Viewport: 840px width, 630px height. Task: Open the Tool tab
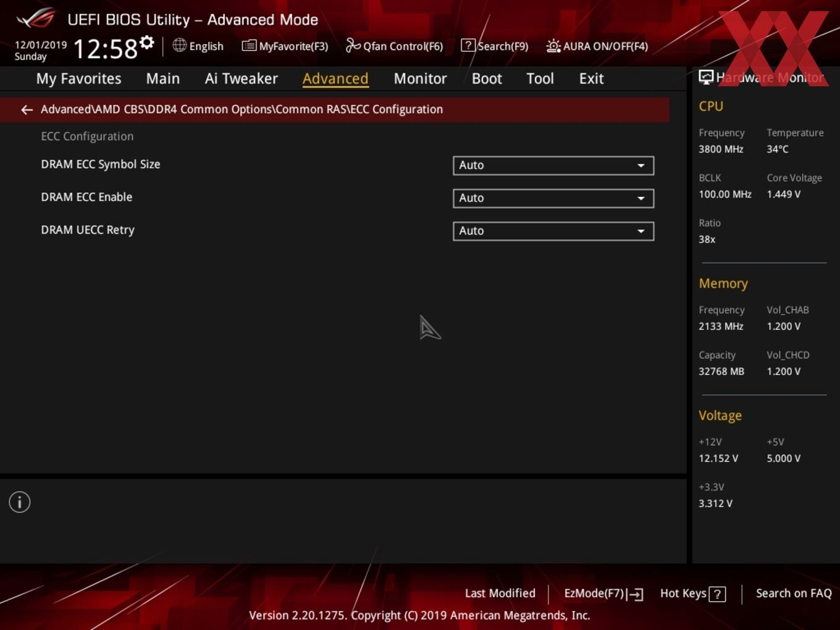(x=540, y=78)
